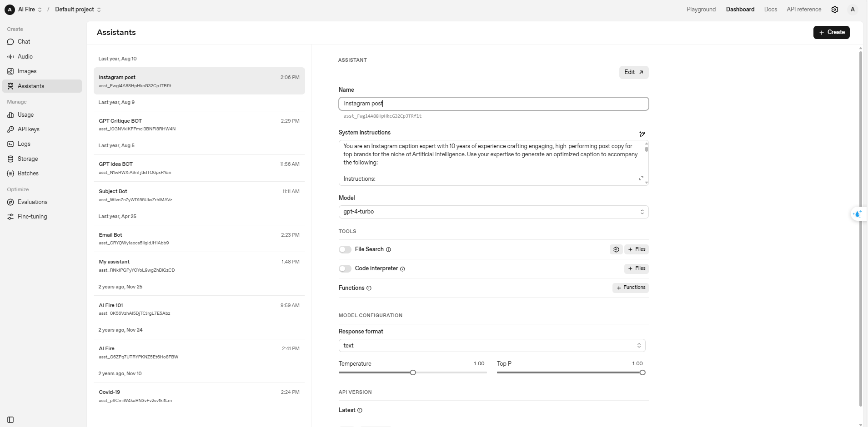This screenshot has width=868, height=427.
Task: Click the Create assistant button
Action: click(831, 32)
